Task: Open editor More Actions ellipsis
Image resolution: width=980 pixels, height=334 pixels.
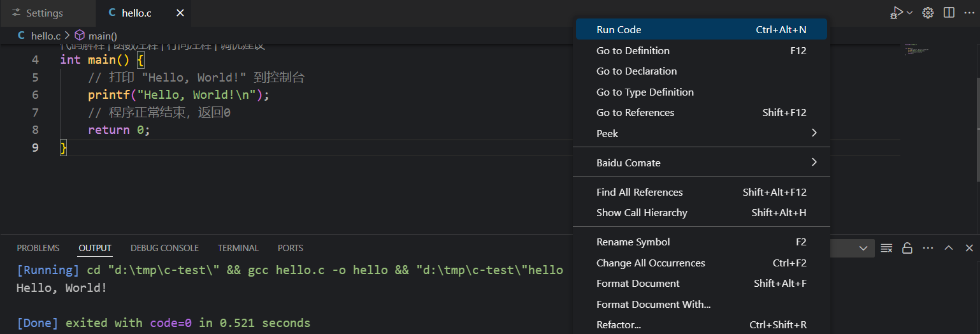Action: (x=969, y=13)
